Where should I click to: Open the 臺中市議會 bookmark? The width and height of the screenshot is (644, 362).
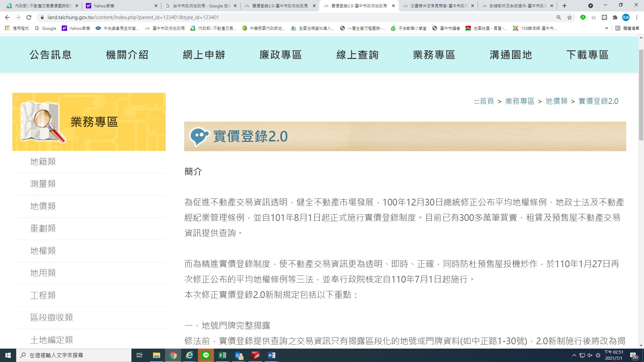pyautogui.click(x=446, y=28)
